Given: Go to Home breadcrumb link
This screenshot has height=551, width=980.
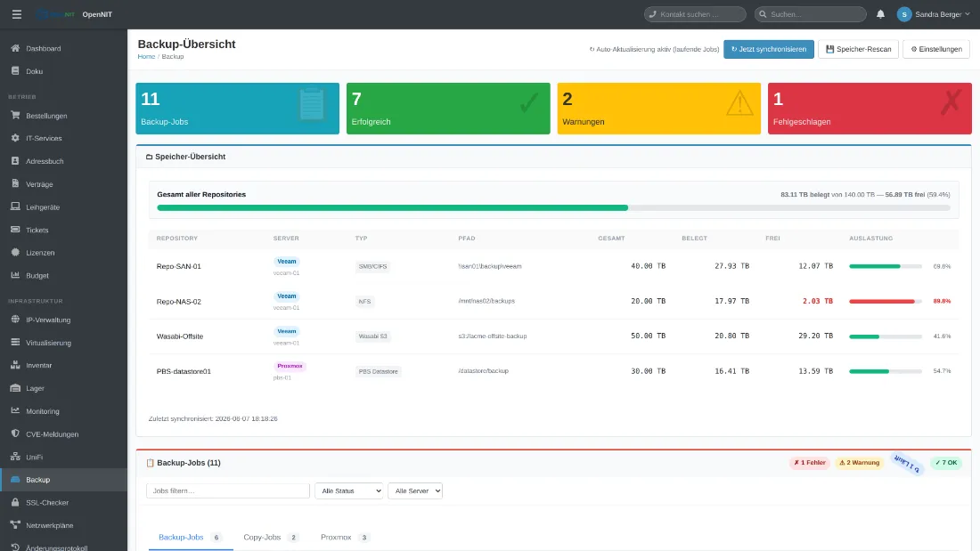Looking at the screenshot, I should (x=146, y=56).
